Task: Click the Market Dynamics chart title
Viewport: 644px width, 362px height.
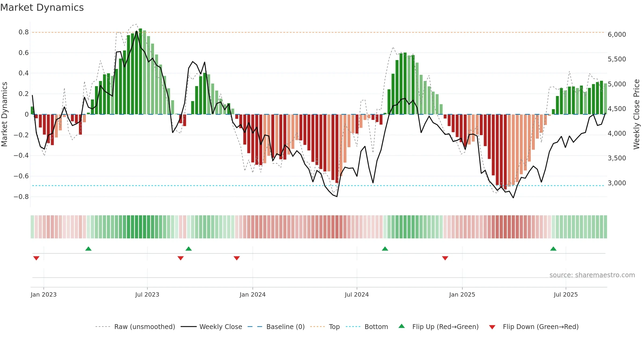Action: 42,8
